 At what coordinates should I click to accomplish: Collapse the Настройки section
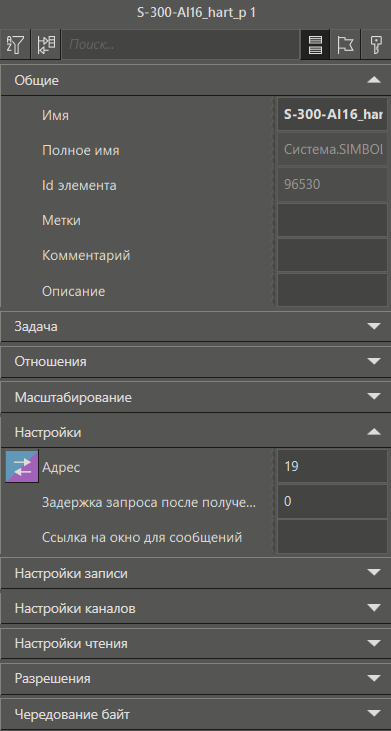pyautogui.click(x=195, y=432)
